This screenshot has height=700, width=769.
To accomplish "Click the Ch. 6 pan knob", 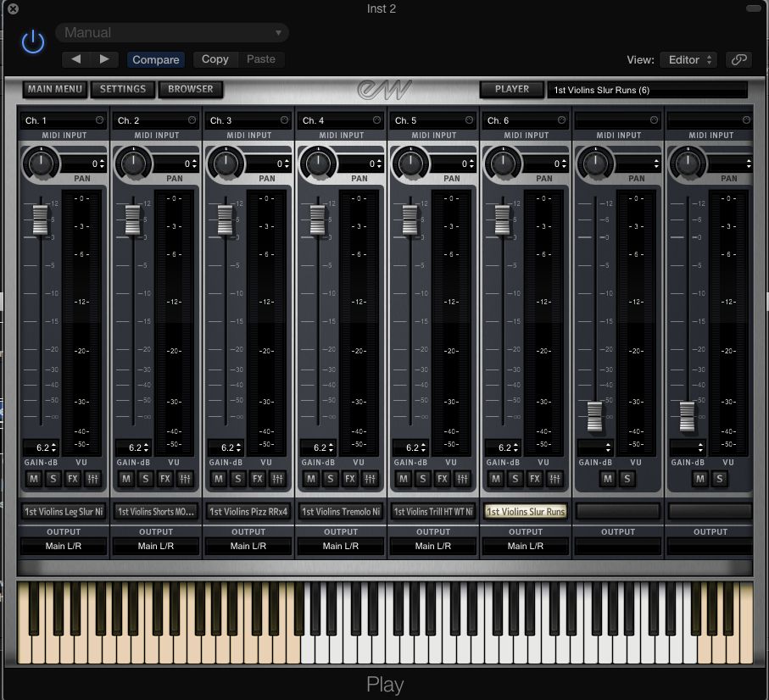I will pyautogui.click(x=503, y=164).
